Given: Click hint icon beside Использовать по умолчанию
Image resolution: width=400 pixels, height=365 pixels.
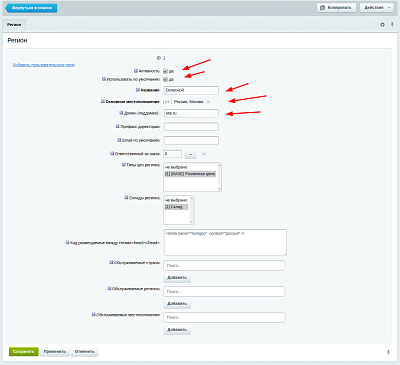Looking at the screenshot, I should 104,79.
